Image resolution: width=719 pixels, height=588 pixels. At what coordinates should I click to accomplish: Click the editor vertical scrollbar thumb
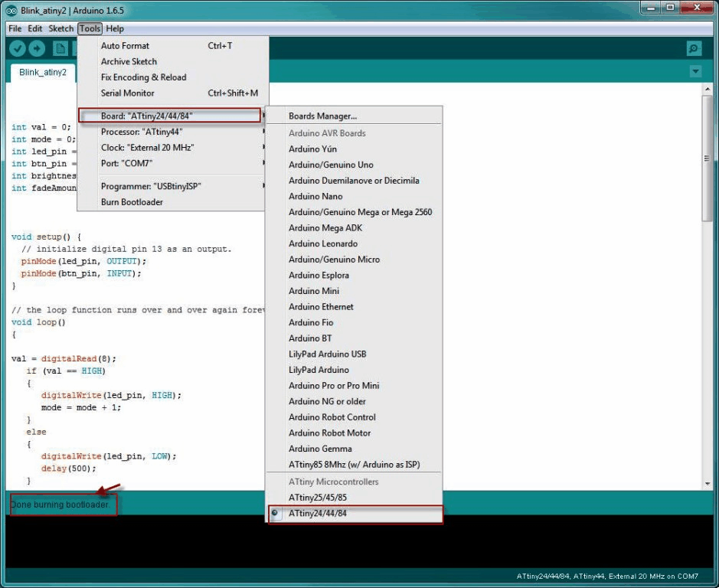pos(707,158)
